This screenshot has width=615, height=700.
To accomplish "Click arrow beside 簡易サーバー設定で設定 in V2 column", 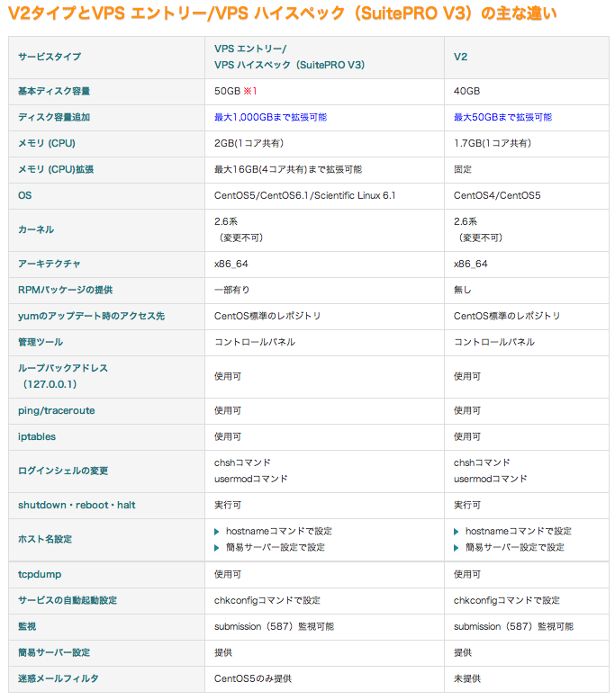I will pos(456,548).
